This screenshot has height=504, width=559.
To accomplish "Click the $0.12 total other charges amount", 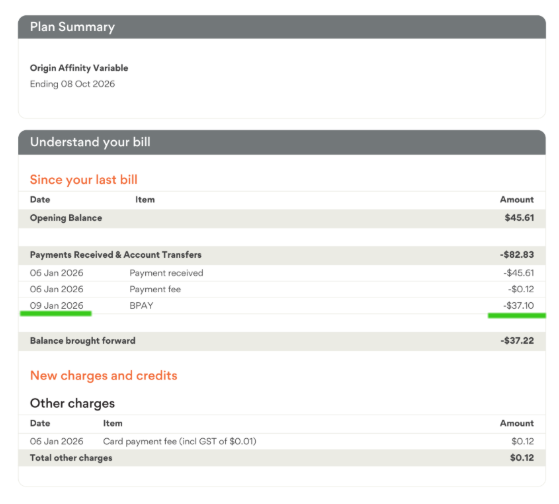I will click(x=522, y=458).
